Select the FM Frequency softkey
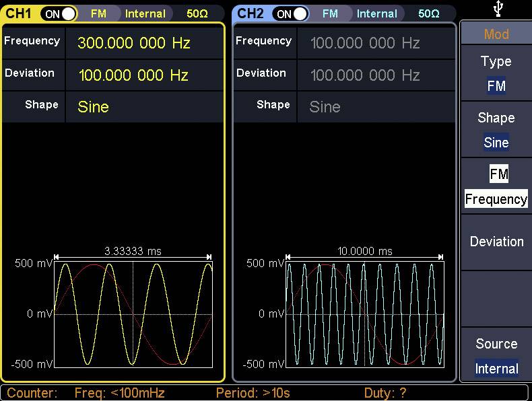 (496, 186)
